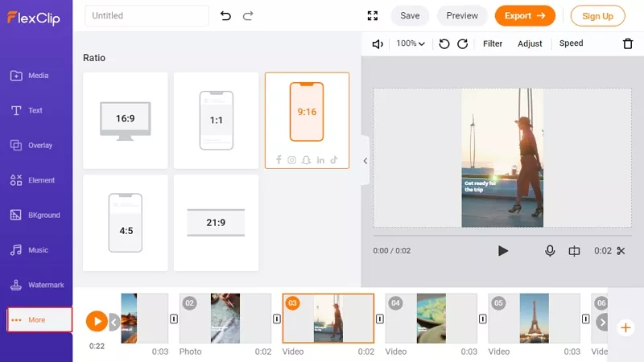Add transition between first clip and 02

[x=174, y=319]
